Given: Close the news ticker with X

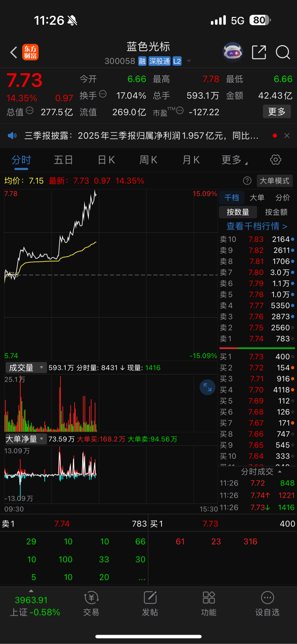Looking at the screenshot, I should point(287,136).
